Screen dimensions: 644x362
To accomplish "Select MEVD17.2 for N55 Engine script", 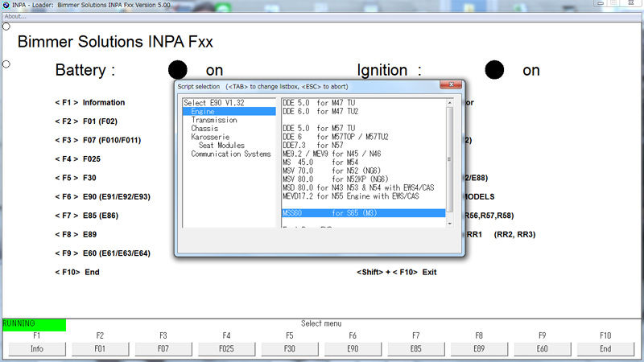I will (x=351, y=196).
